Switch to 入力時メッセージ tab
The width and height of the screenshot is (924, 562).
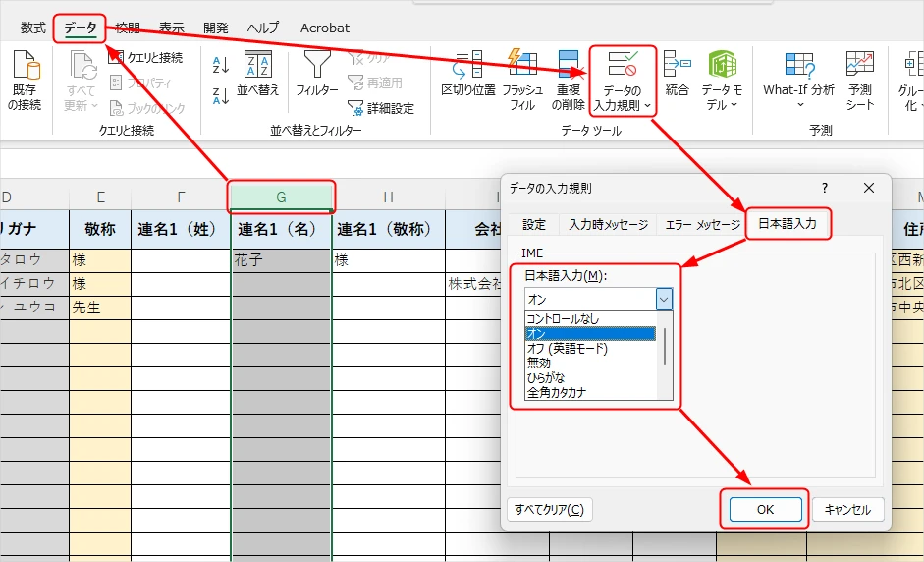[608, 225]
